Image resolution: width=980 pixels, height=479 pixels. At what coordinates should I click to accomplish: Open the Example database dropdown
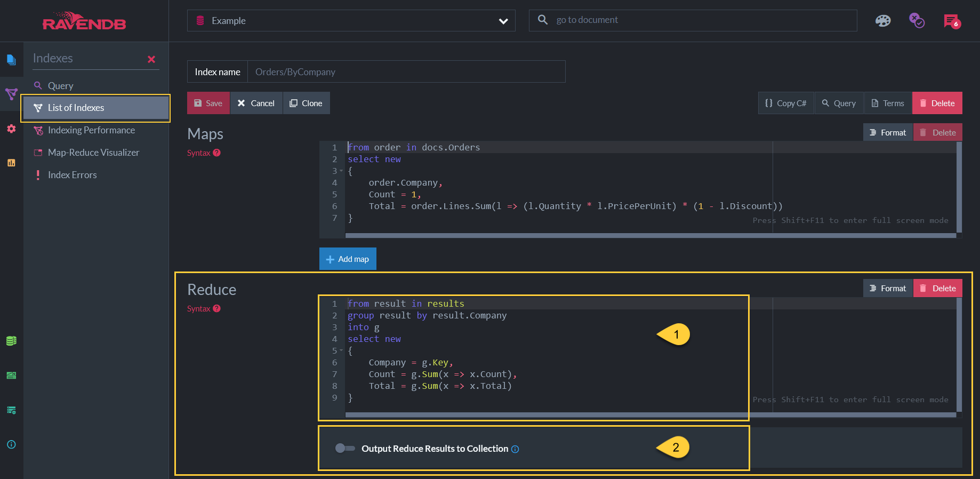tap(351, 20)
